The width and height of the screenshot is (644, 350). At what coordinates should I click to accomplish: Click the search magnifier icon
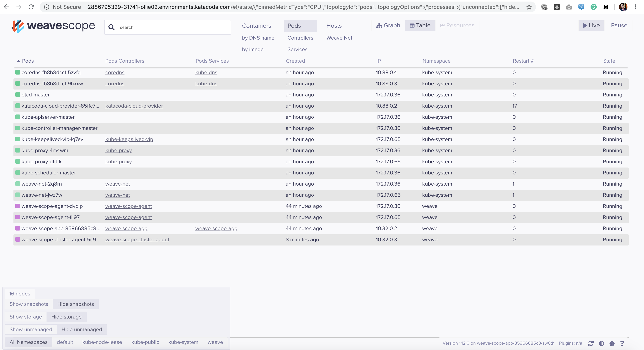point(111,27)
